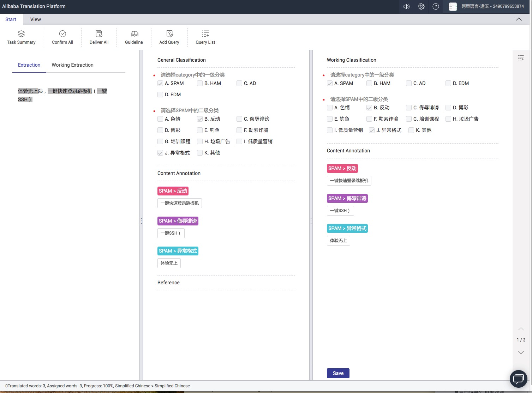Viewport: 532px width, 393px height.
Task: Select 一键SSH） chip in working annotation
Action: 340,211
